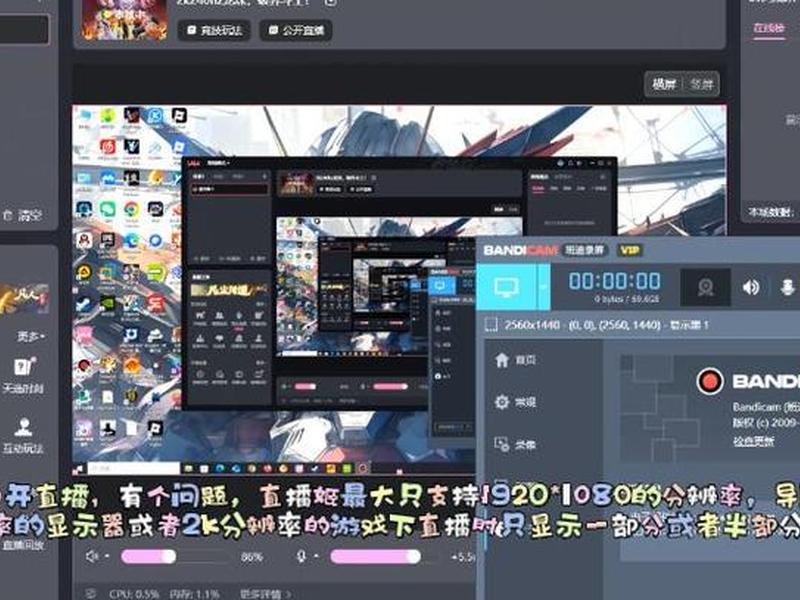Click the live room cover thumbnail
The height and width of the screenshot is (600, 800).
click(x=124, y=19)
